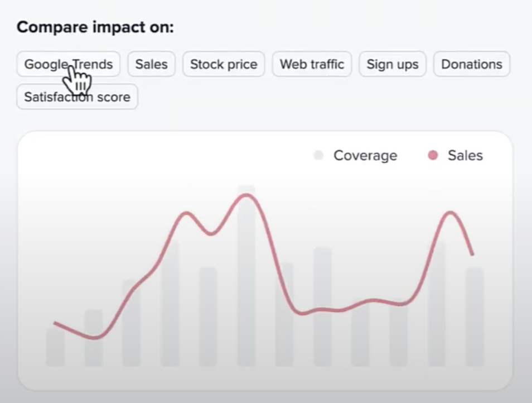
Task: Click the lowest dip of Sales line at left
Action: [94, 338]
